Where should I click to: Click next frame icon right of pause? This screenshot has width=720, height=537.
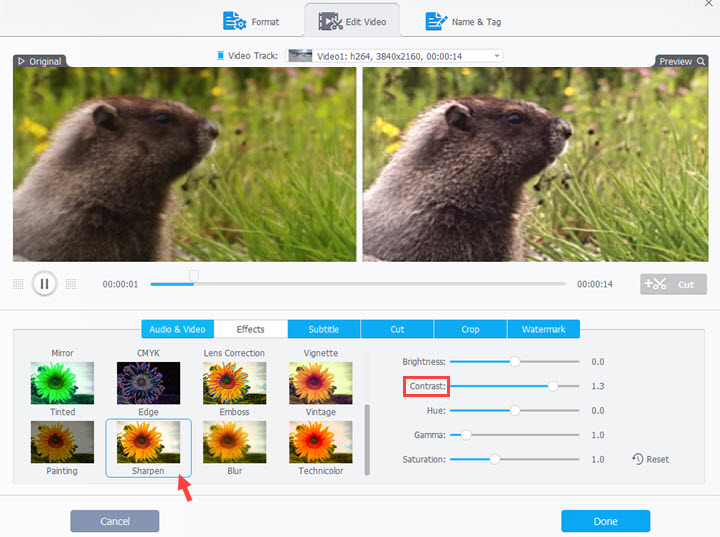click(x=71, y=284)
